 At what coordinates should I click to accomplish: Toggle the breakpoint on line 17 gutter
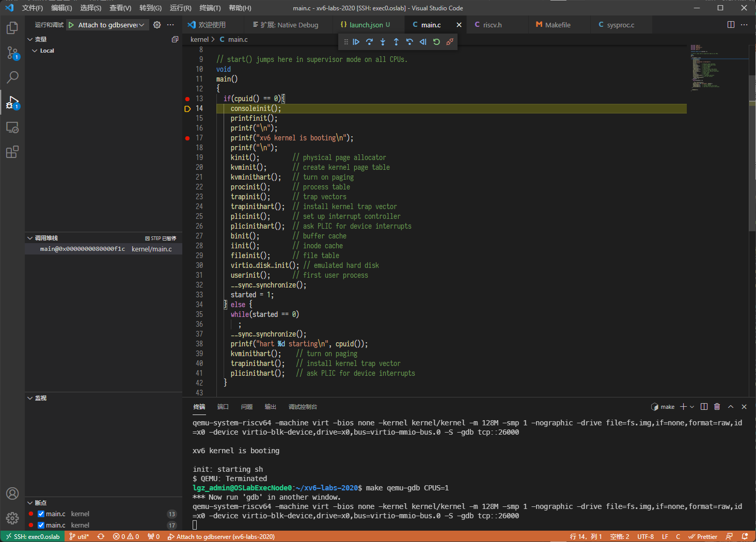187,138
